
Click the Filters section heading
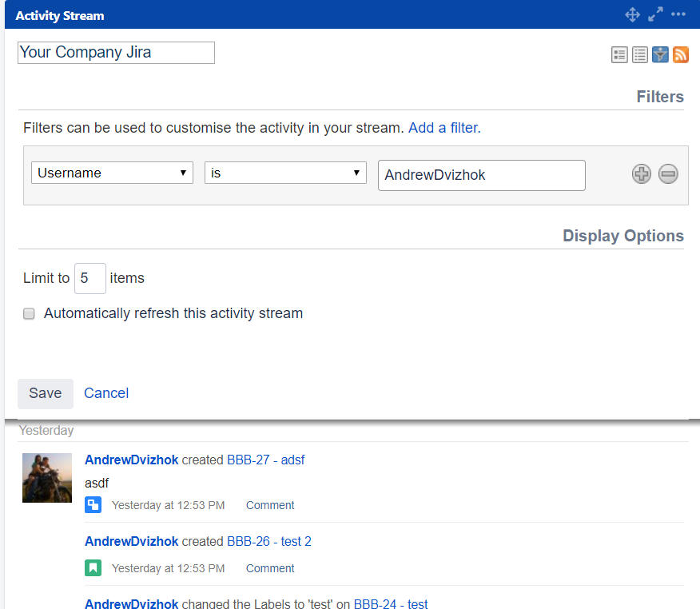660,97
